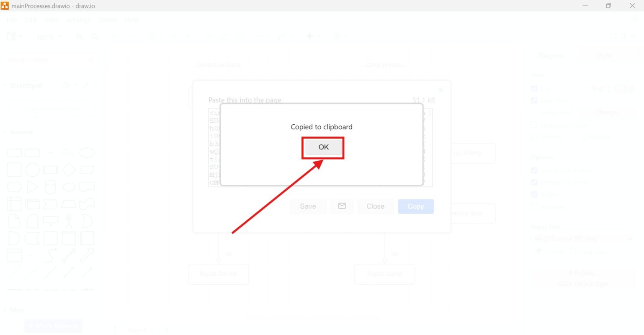This screenshot has height=335, width=644.
Task: Toggle the Grid checkbox
Action: click(534, 89)
